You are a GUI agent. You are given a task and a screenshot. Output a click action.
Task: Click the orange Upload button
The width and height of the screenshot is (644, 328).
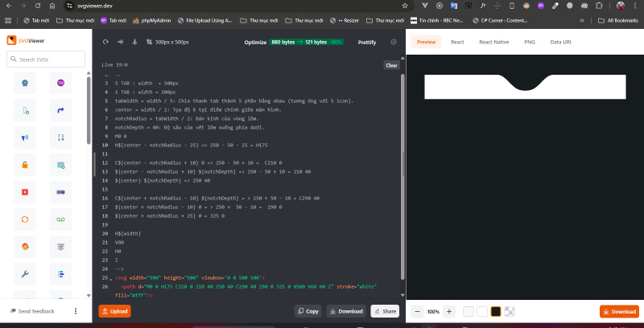click(x=114, y=311)
